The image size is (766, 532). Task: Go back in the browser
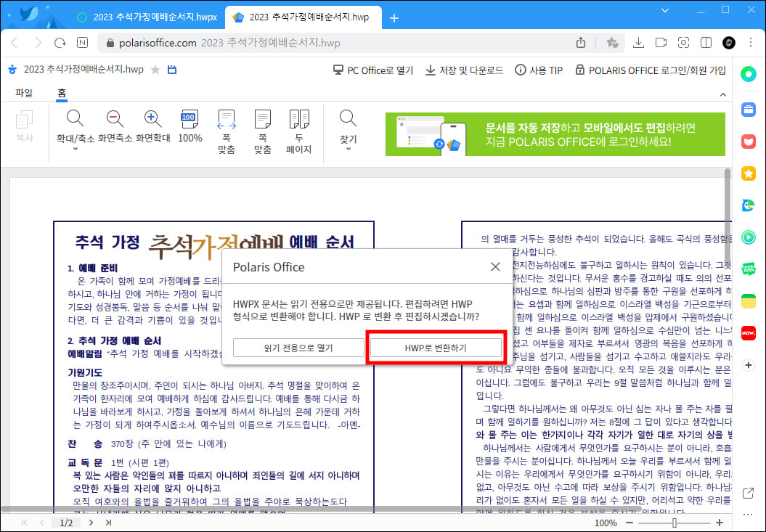(15, 43)
